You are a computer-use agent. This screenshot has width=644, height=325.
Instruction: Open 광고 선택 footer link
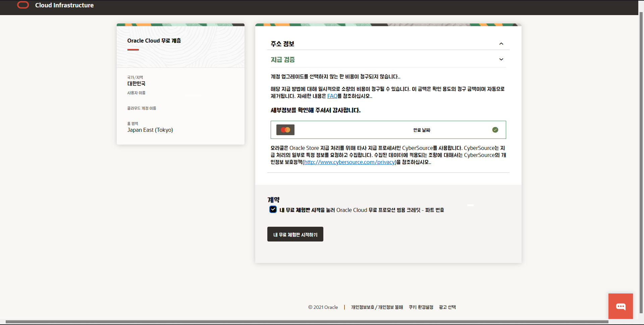447,307
